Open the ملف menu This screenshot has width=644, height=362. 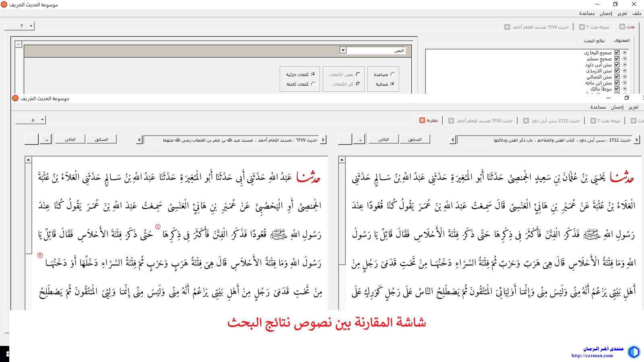tap(637, 13)
